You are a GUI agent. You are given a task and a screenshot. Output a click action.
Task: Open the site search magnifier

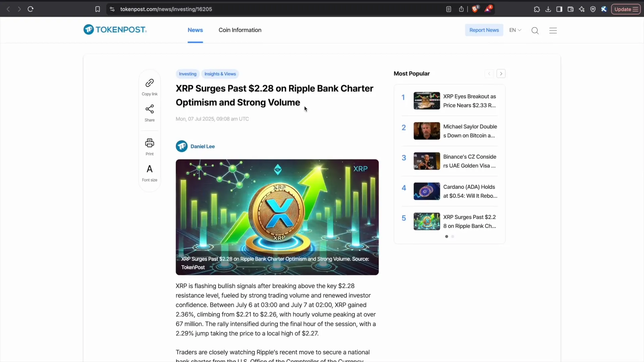click(x=535, y=31)
